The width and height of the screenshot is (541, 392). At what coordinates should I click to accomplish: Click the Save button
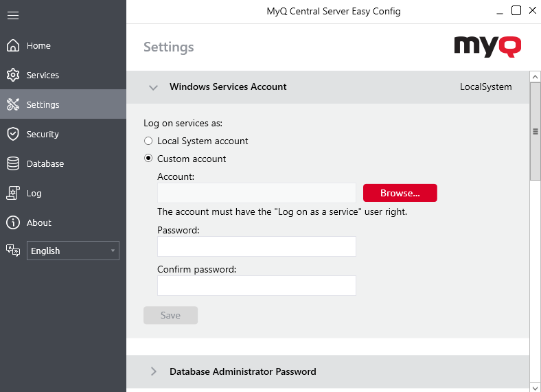pos(170,316)
